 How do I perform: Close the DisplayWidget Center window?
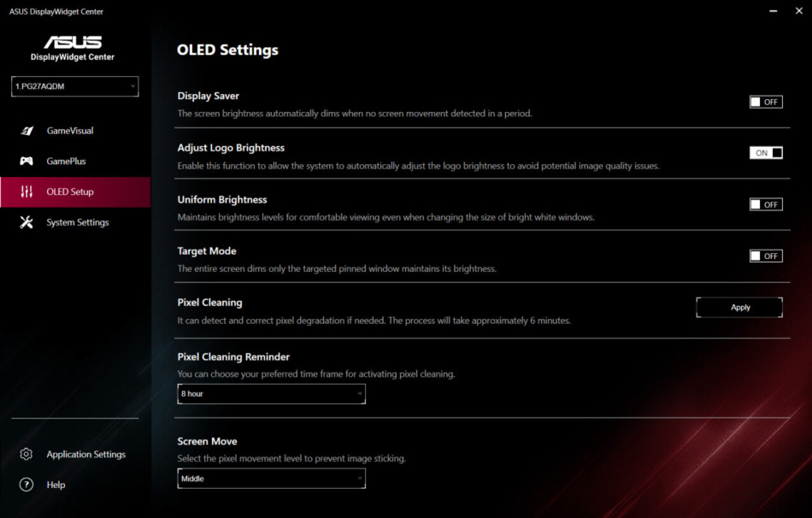[x=797, y=12]
